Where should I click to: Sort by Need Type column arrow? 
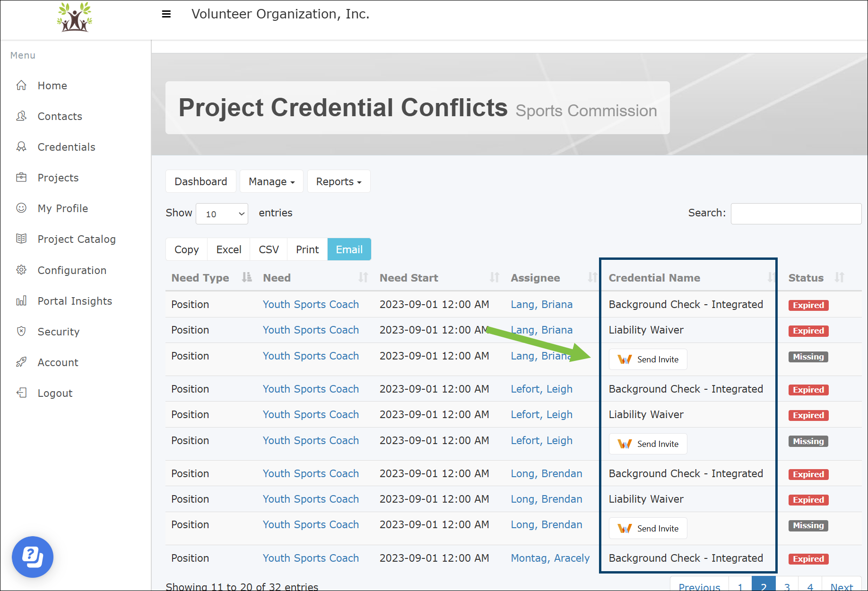pos(247,277)
